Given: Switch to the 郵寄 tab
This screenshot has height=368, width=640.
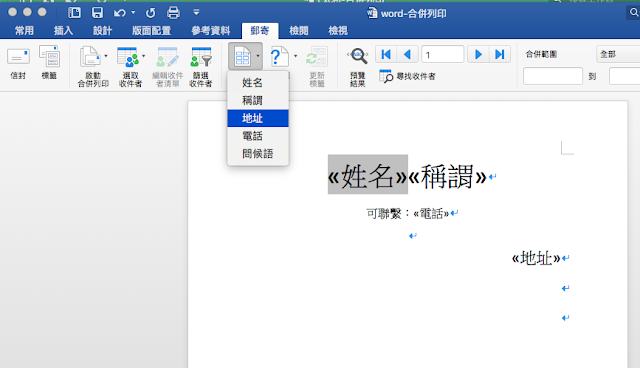Looking at the screenshot, I should [260, 31].
